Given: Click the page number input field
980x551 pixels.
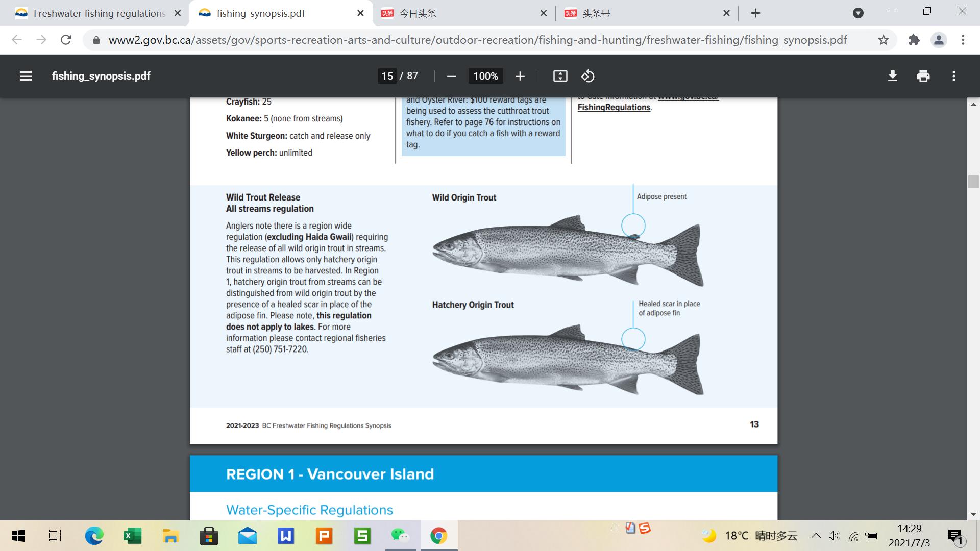Looking at the screenshot, I should point(387,76).
